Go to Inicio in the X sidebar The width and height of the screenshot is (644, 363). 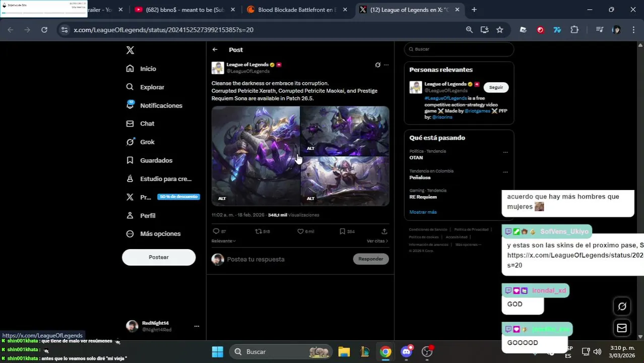[x=141, y=69]
